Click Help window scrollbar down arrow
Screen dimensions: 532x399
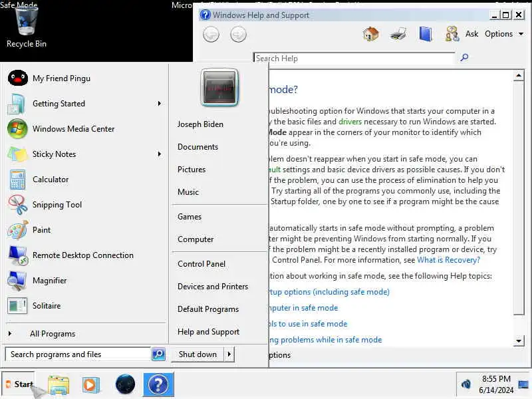[519, 340]
